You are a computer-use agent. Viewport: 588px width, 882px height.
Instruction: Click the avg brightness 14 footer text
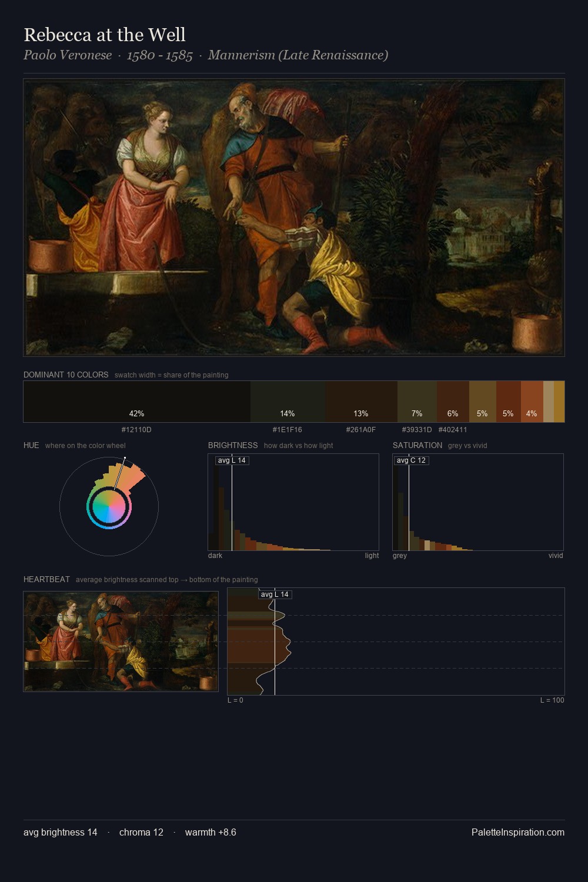pyautogui.click(x=61, y=832)
